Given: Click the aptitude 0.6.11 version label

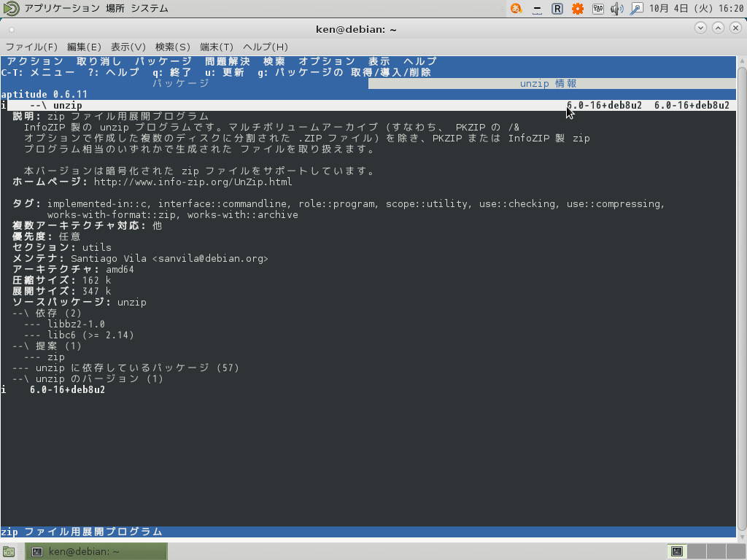Looking at the screenshot, I should (x=44, y=94).
